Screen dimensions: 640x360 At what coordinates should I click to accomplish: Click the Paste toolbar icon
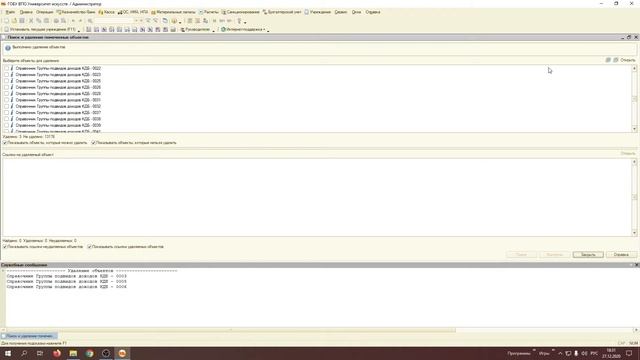pos(47,21)
